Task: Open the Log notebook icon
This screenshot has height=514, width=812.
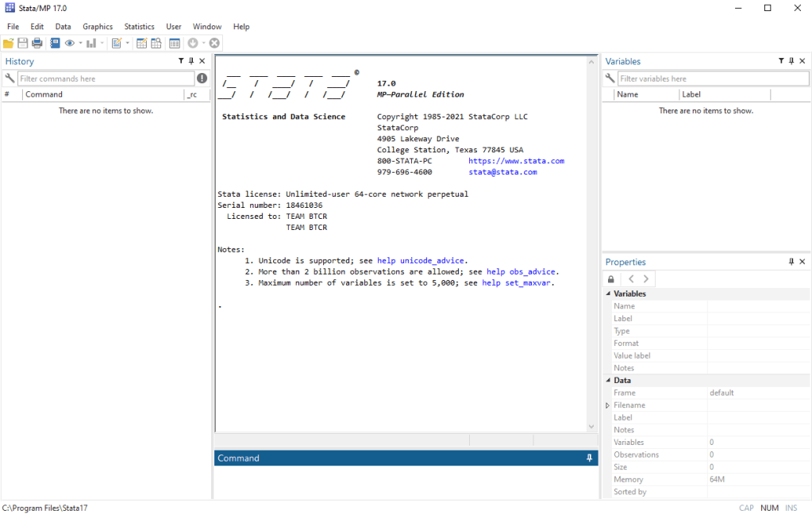Action: tap(56, 43)
